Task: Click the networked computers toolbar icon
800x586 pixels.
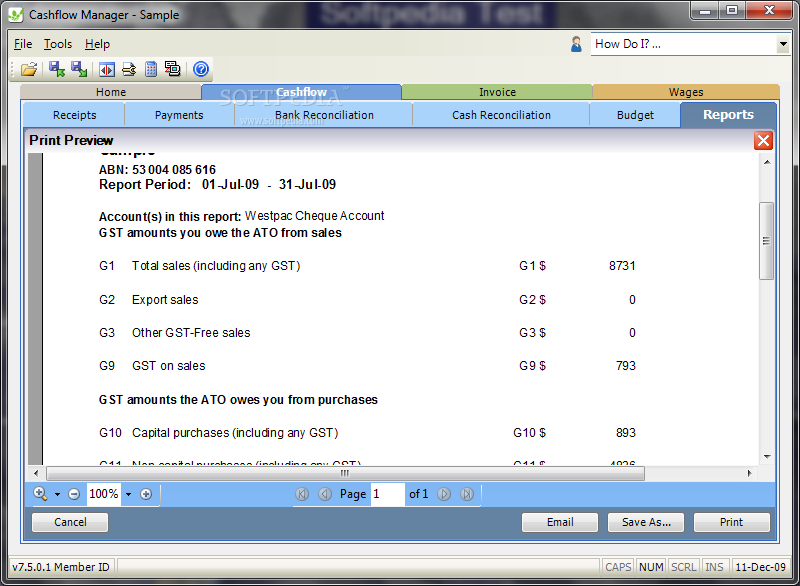Action: (x=172, y=68)
